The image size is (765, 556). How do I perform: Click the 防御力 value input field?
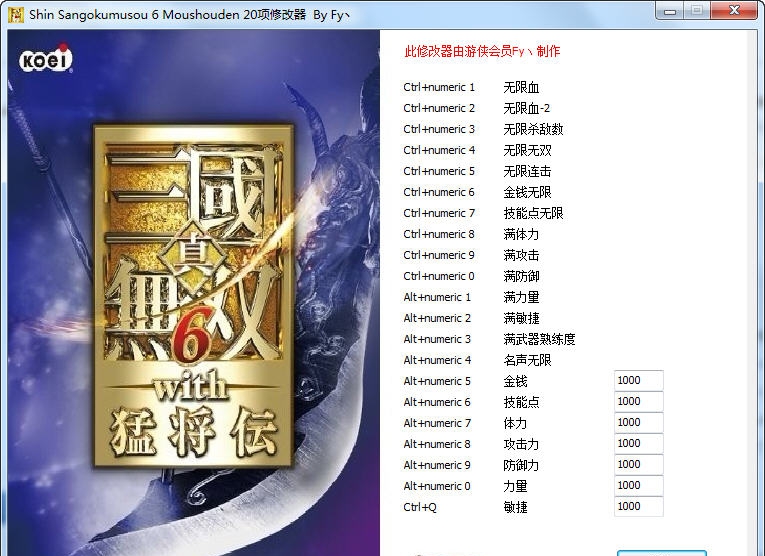(639, 464)
